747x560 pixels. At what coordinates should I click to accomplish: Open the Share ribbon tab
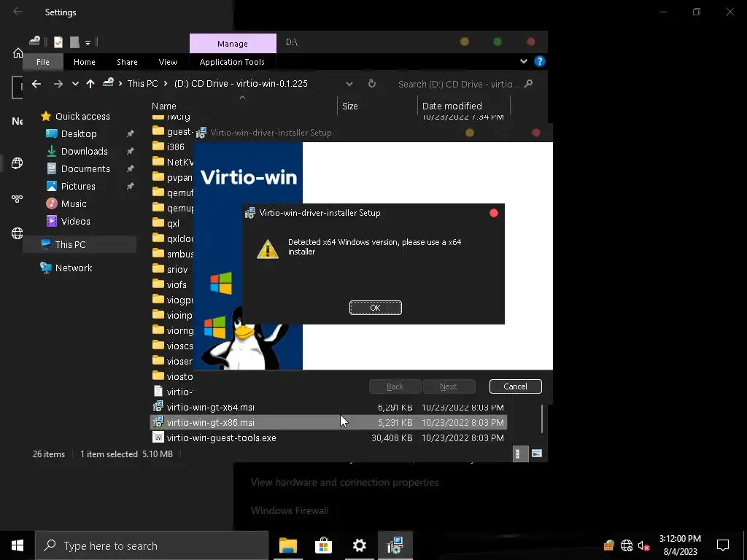(x=127, y=62)
